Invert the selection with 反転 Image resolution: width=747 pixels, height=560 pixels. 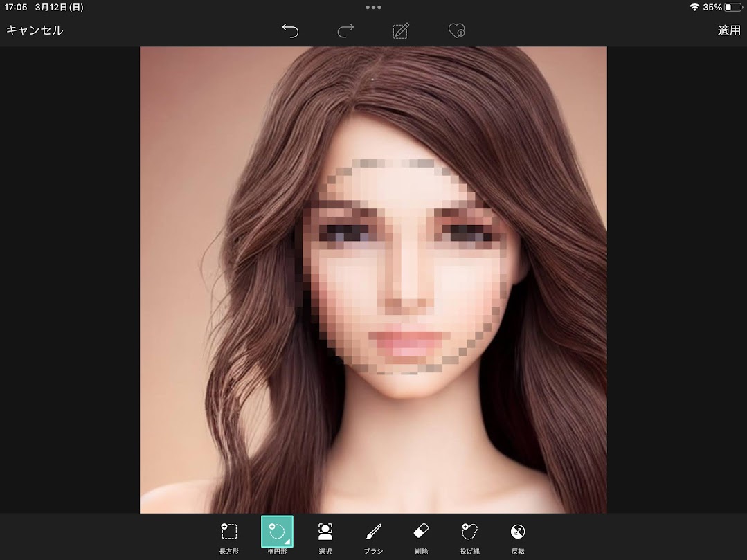(517, 537)
